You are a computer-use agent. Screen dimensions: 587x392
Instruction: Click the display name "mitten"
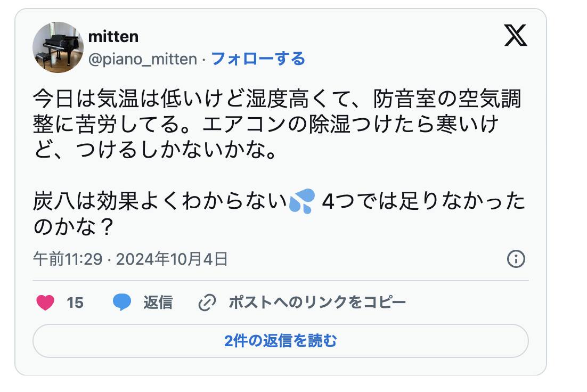pyautogui.click(x=113, y=37)
